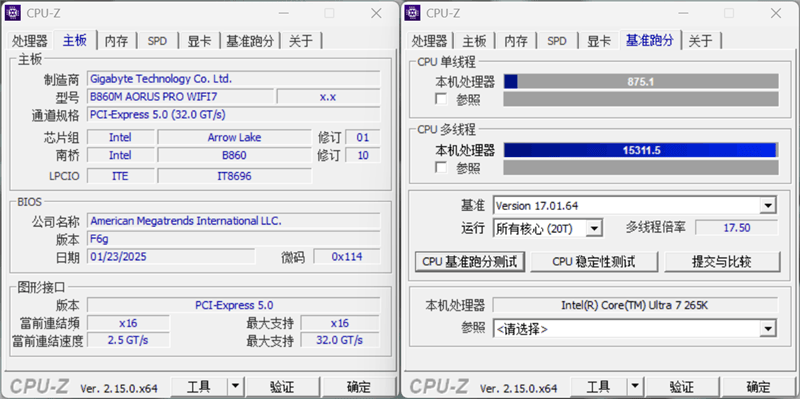Open the 基准 Version 17.01.64 dropdown
The image size is (800, 399).
[x=767, y=206]
